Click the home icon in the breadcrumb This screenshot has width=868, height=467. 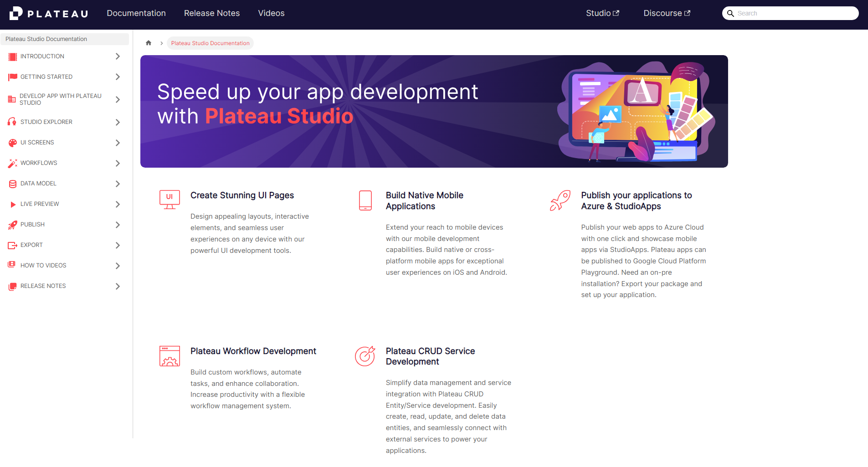pyautogui.click(x=149, y=43)
